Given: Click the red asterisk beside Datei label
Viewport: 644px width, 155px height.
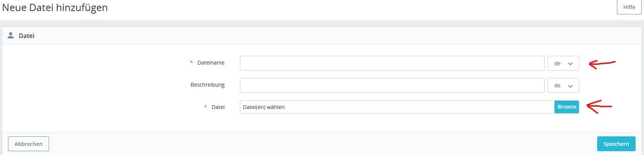Looking at the screenshot, I should click(206, 107).
